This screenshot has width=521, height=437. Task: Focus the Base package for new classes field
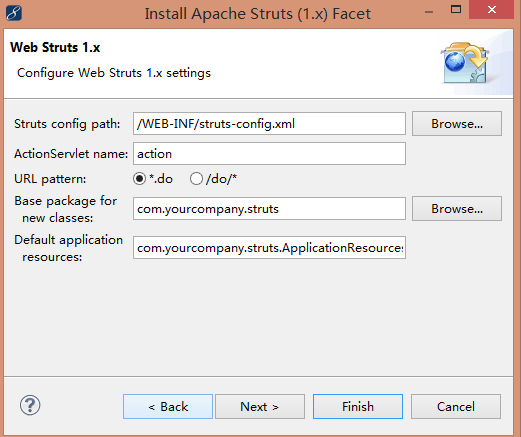point(269,209)
